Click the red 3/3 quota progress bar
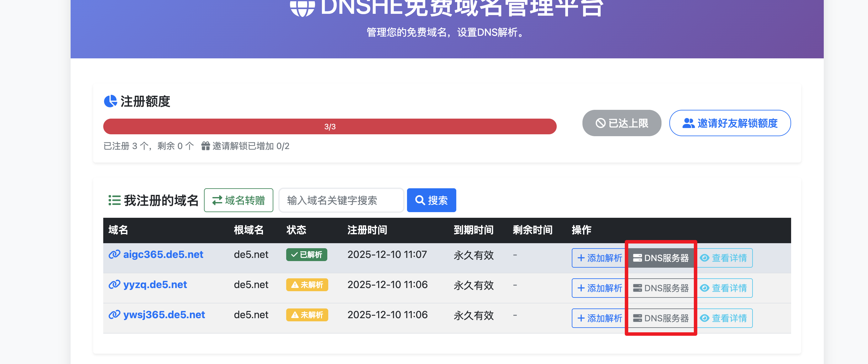 330,126
